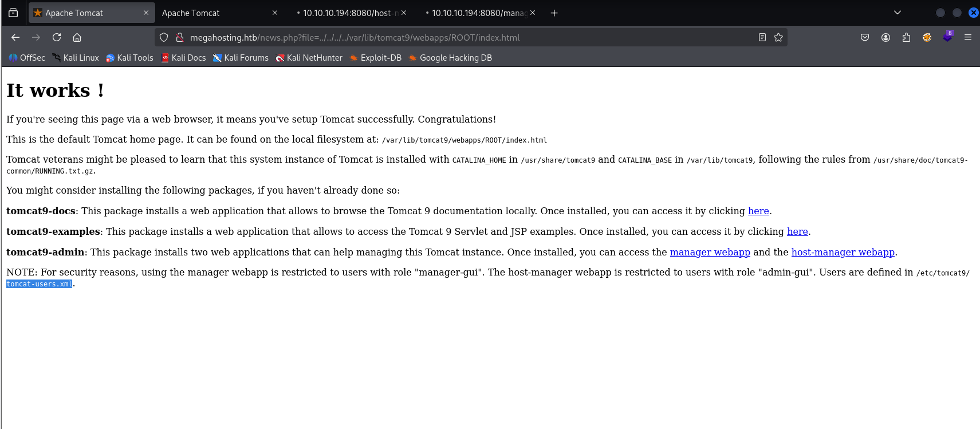The image size is (980, 429).
Task: Open the Exploit-DB bookmark
Action: (376, 58)
